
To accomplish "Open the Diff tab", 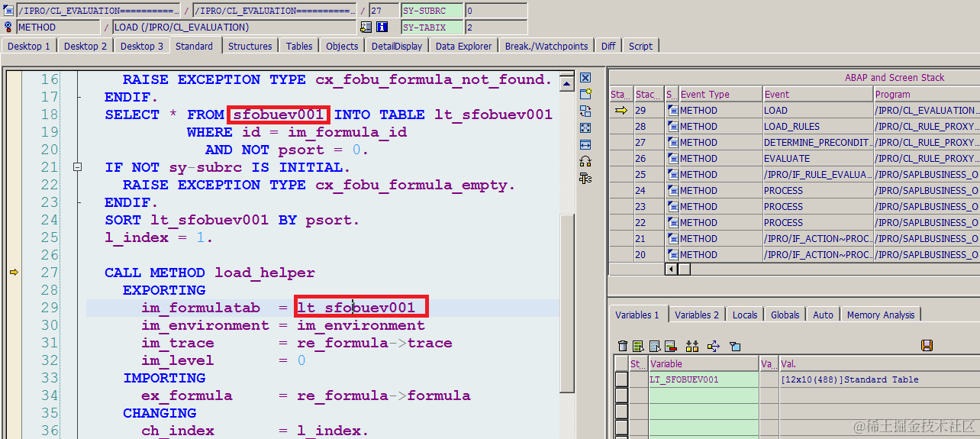I will point(608,46).
